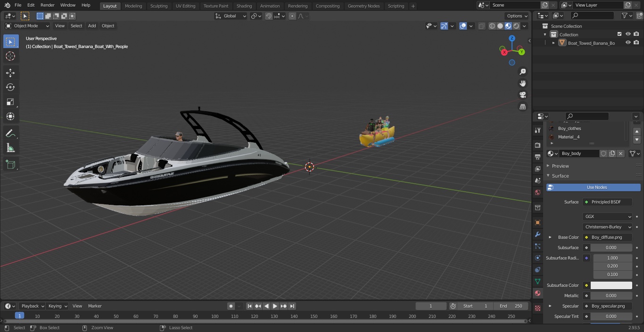Click the Use Nodes button

(593, 187)
